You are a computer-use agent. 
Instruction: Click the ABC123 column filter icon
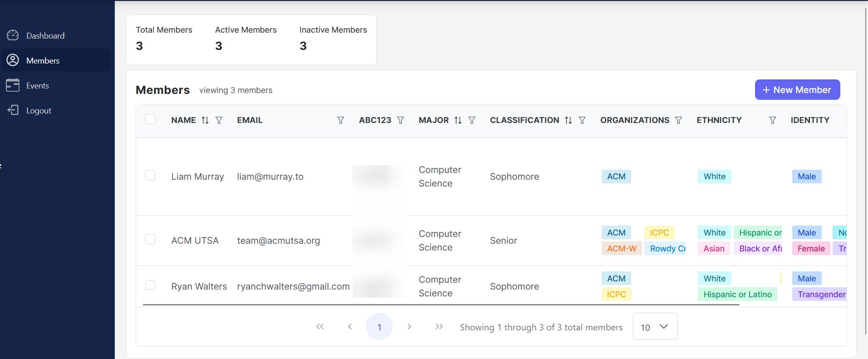tap(401, 120)
